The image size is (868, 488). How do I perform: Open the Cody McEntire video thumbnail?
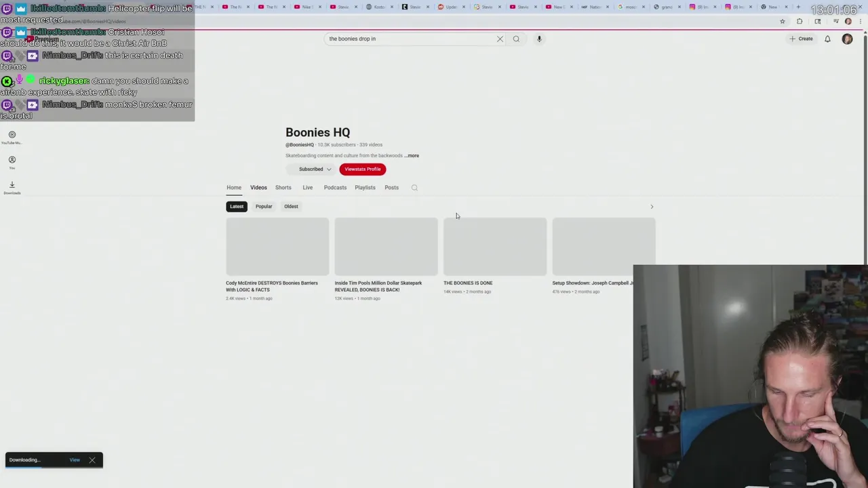coord(277,247)
